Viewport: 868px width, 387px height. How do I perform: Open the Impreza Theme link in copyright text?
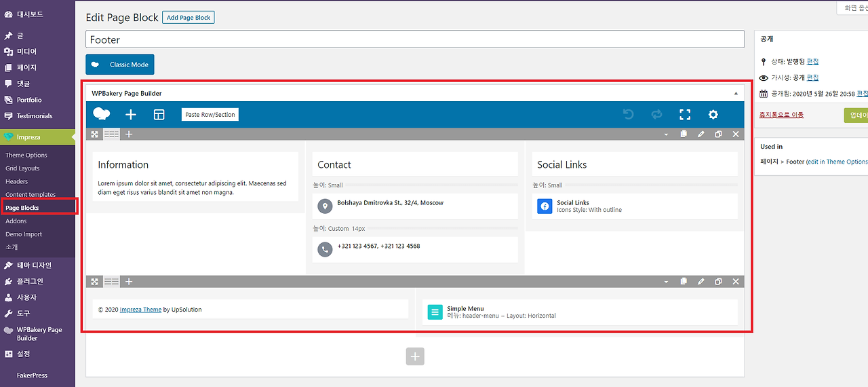point(140,310)
